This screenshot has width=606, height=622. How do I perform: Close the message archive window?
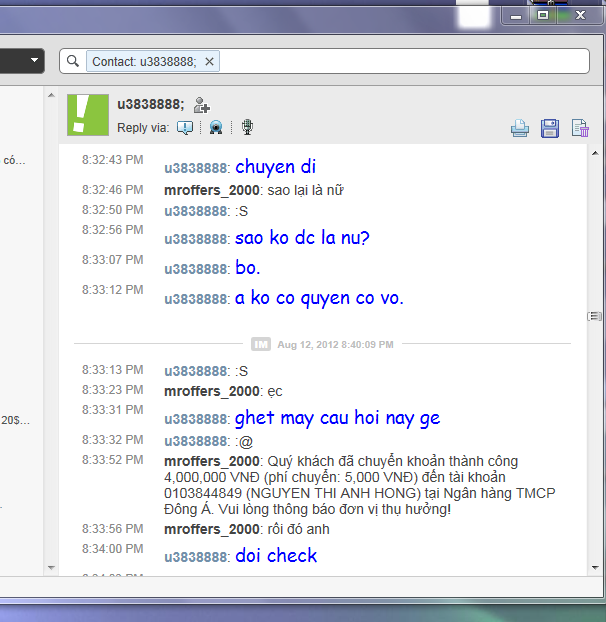pyautogui.click(x=581, y=15)
